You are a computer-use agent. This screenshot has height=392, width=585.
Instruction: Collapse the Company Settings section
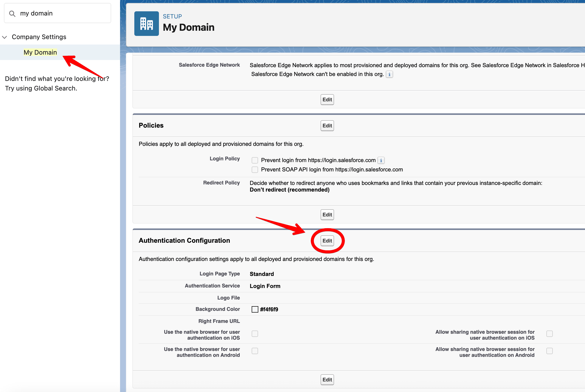pos(4,37)
